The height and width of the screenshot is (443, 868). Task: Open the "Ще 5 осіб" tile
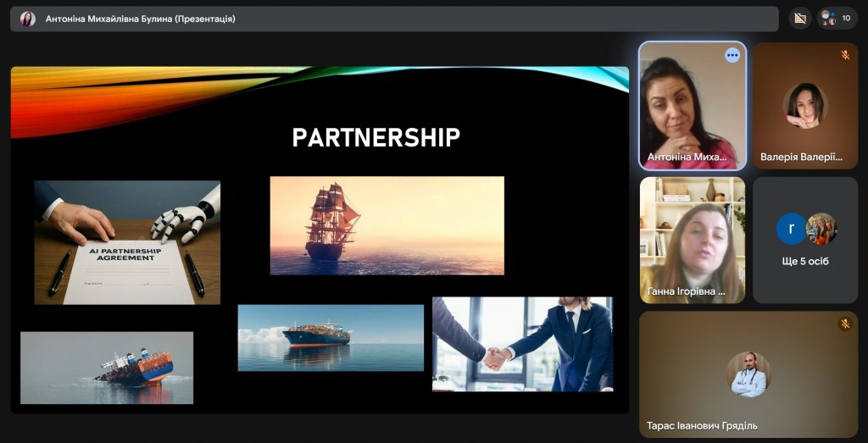coord(805,240)
